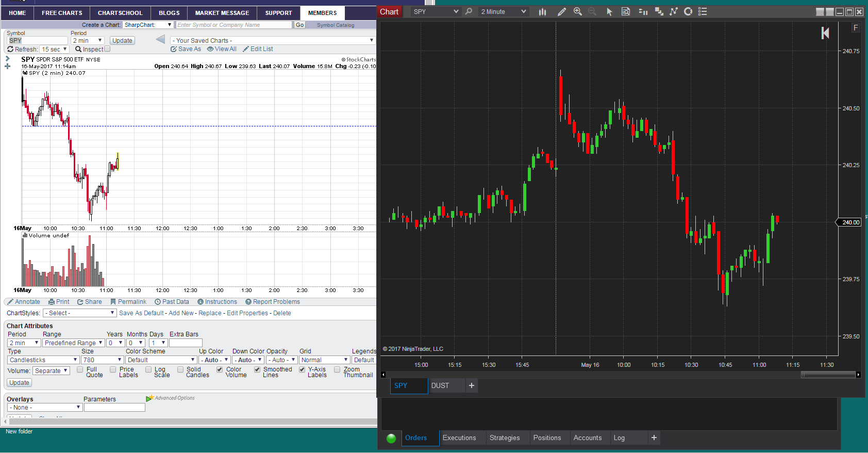Open strategies icon in NinjaTrader toolbar

point(674,11)
